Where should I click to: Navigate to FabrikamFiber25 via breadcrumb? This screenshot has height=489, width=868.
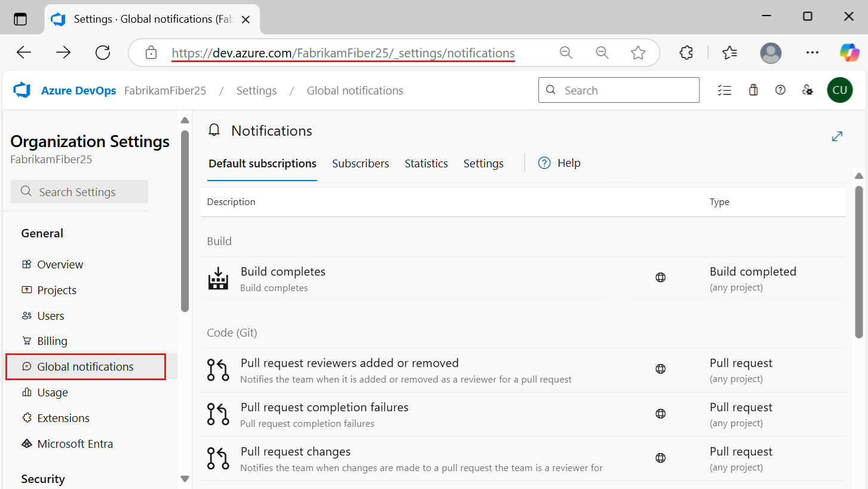point(165,90)
